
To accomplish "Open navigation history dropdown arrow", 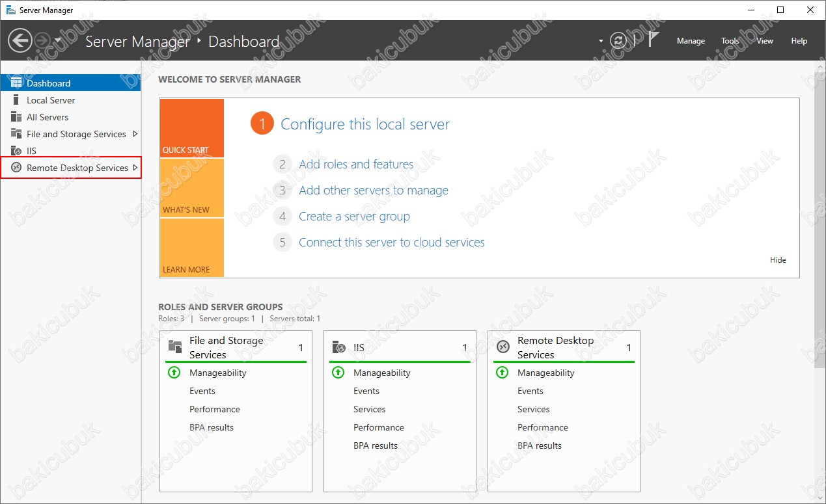I will coord(58,41).
